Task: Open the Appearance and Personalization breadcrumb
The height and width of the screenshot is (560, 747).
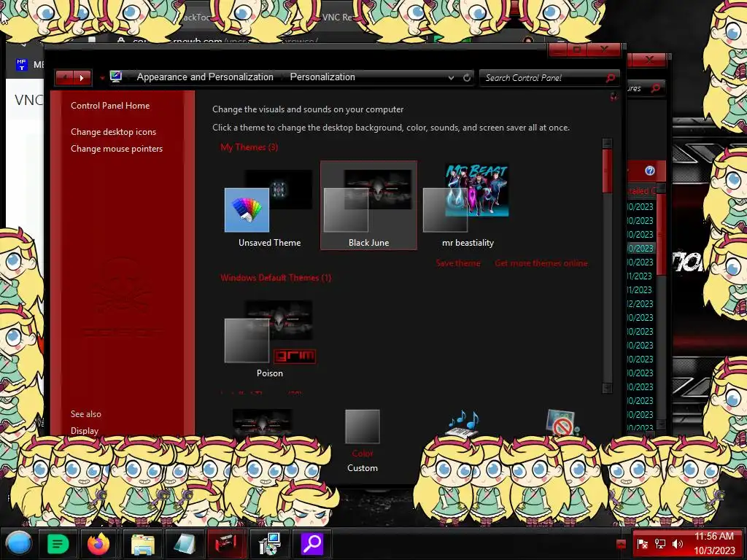Action: [205, 77]
